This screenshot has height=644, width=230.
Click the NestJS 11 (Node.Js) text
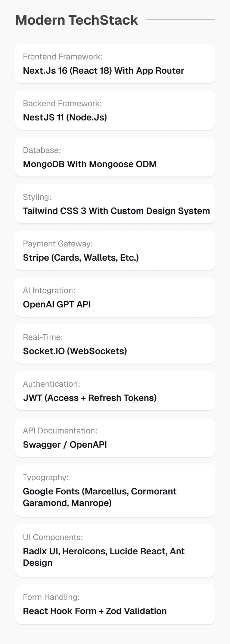65,117
